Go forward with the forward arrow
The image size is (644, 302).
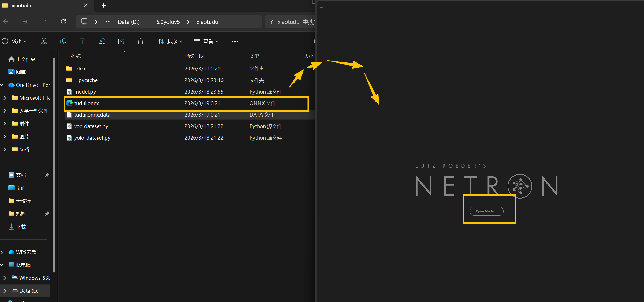pos(25,22)
